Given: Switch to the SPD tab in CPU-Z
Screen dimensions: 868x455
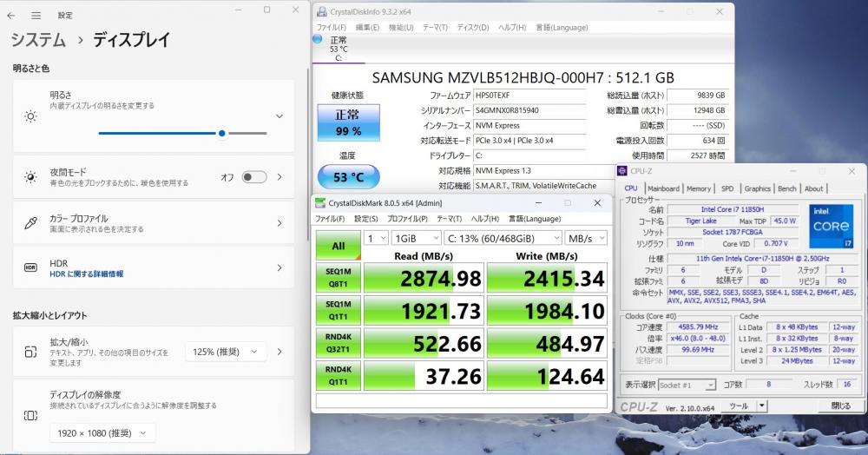Looking at the screenshot, I should (x=727, y=188).
